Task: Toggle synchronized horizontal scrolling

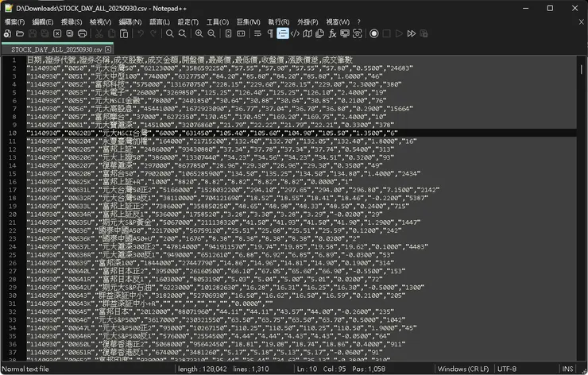Action: tap(241, 33)
